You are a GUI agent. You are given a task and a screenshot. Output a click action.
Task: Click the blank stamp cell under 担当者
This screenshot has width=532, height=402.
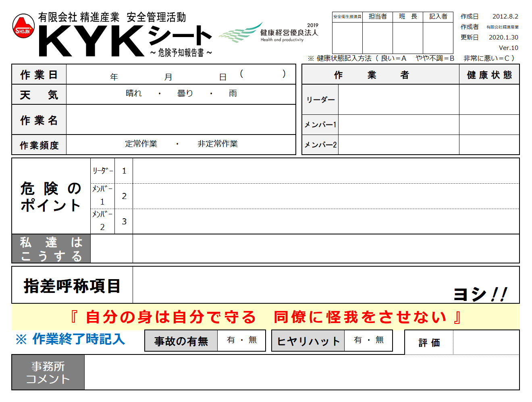(378, 37)
